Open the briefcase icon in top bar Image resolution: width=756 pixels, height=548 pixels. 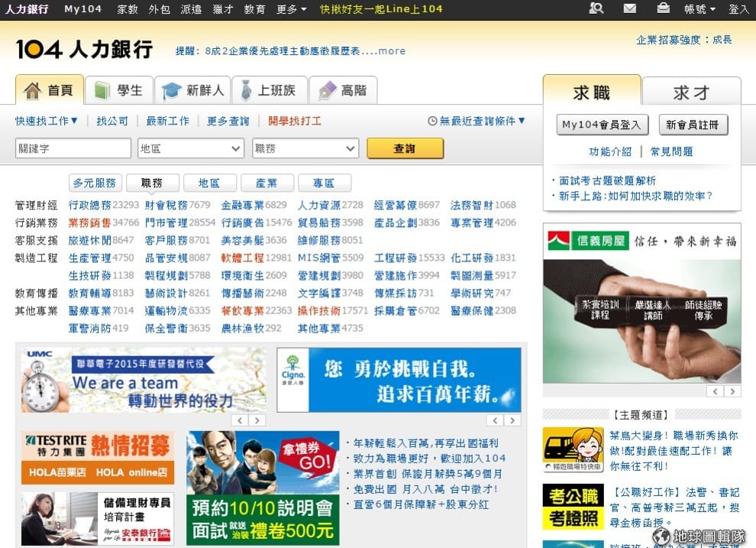click(x=664, y=8)
